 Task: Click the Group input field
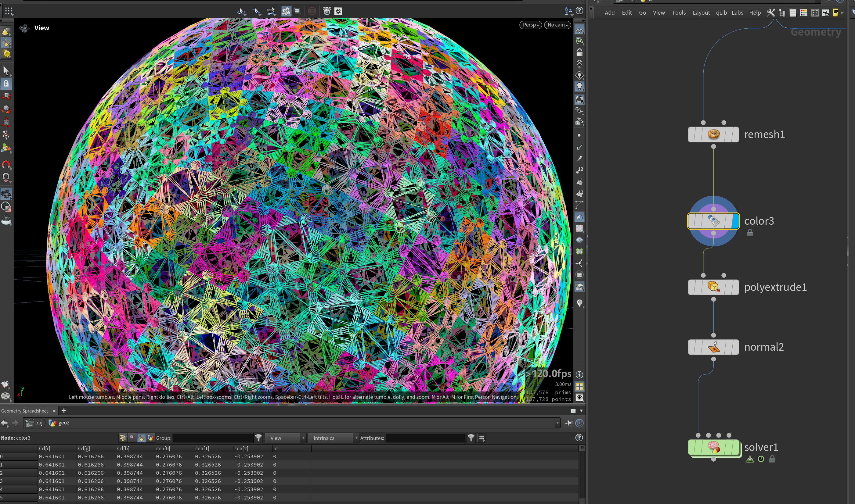pos(213,438)
